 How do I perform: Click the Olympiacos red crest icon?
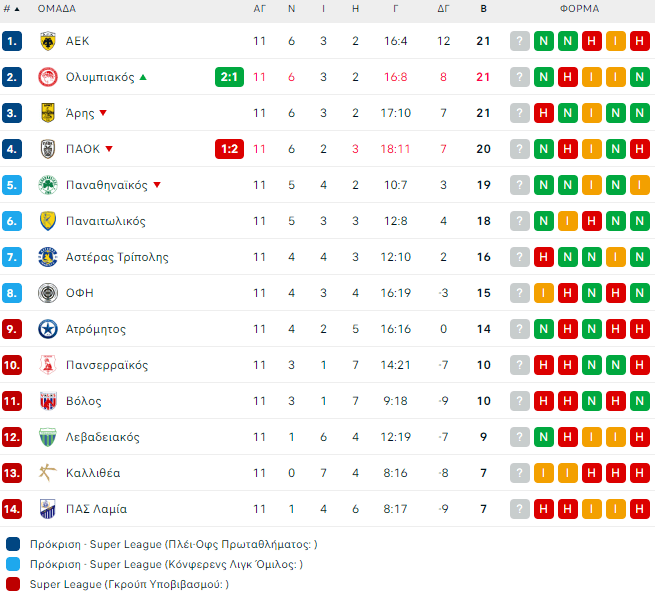point(47,77)
